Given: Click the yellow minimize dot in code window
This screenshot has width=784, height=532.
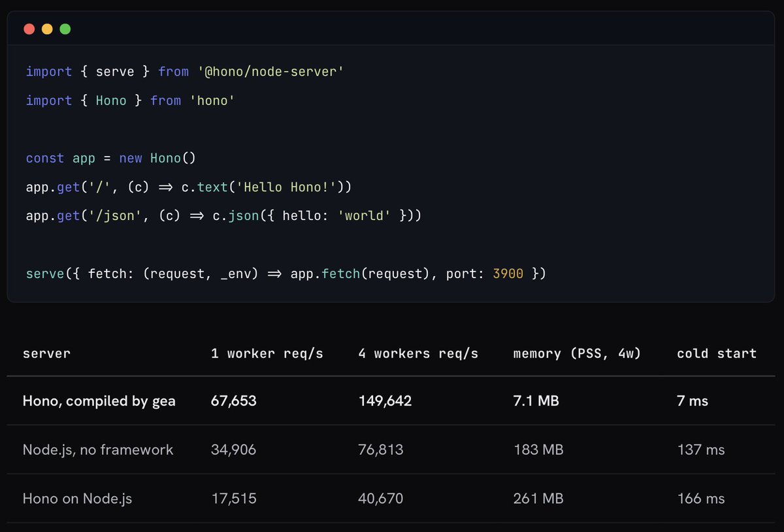Looking at the screenshot, I should pos(47,29).
